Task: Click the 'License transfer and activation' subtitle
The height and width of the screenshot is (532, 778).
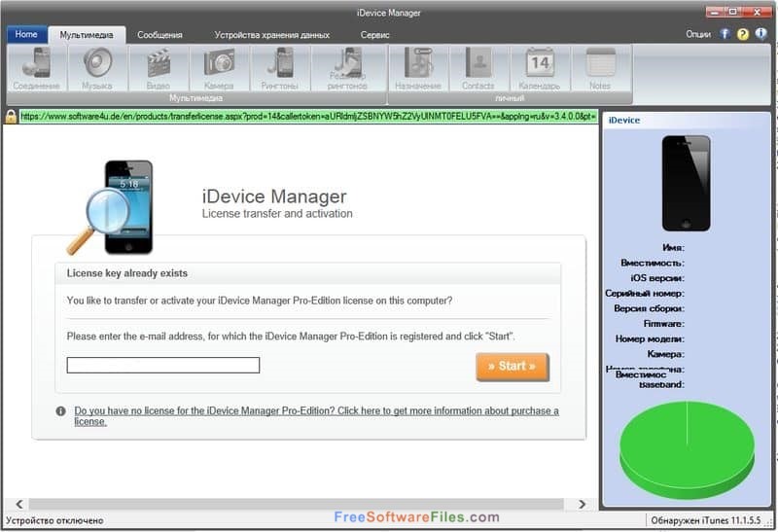Action: point(277,214)
